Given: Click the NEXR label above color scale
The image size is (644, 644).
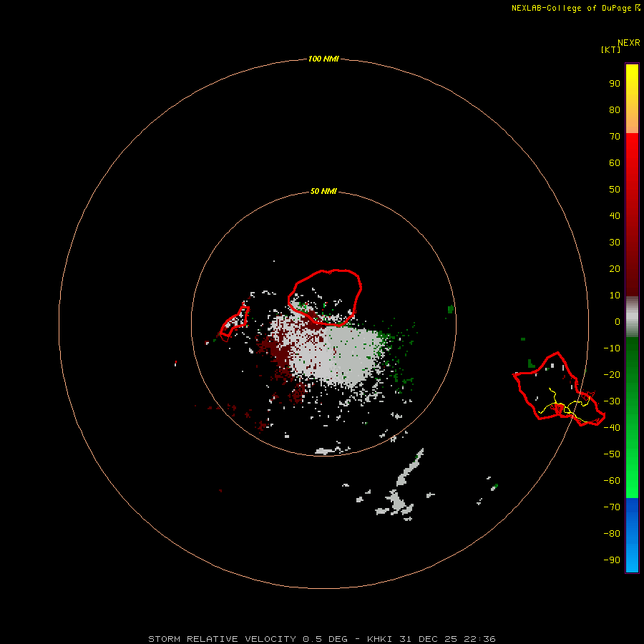Looking at the screenshot, I should tap(629, 43).
